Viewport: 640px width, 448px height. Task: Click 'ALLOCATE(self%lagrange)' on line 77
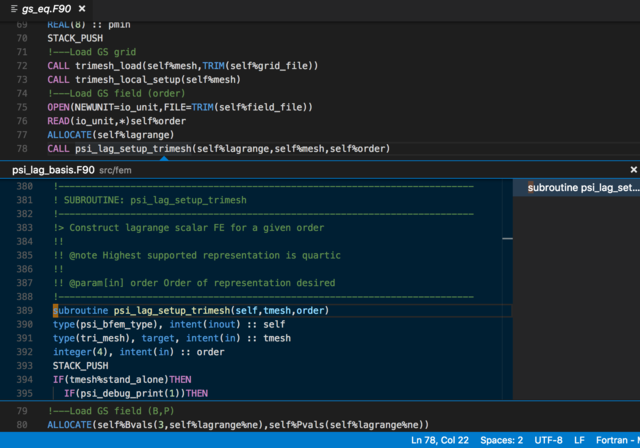coord(111,135)
